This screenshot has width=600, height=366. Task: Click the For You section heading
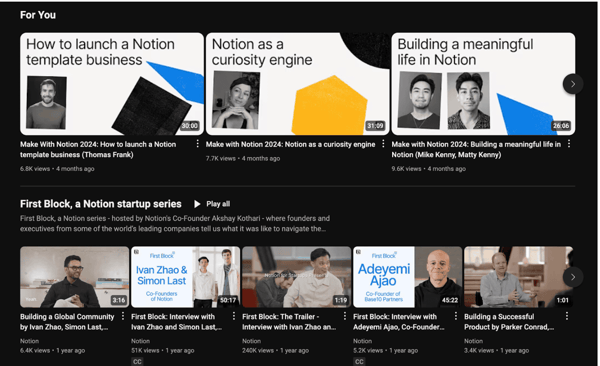38,15
